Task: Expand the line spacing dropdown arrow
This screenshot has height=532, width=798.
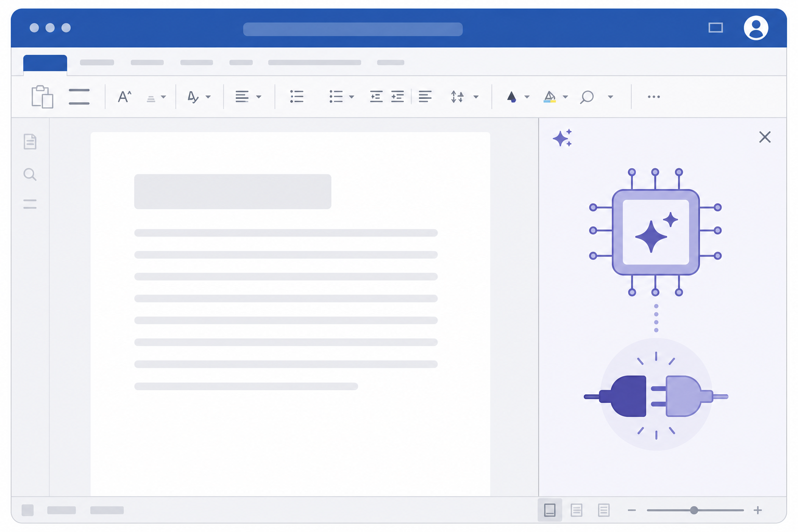Action: [476, 97]
